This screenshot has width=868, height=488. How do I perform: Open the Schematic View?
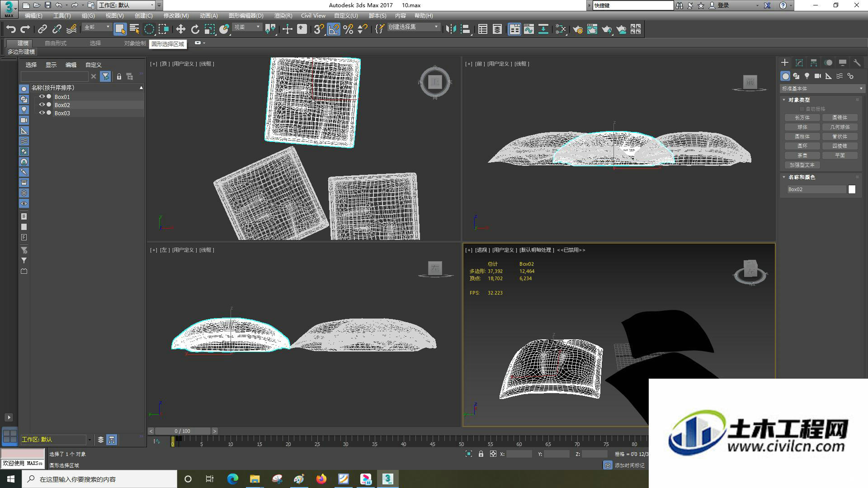543,29
